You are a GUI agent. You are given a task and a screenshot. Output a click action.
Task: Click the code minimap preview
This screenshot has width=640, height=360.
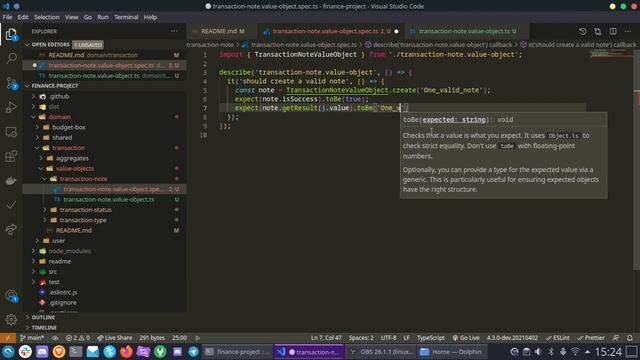coord(611,55)
